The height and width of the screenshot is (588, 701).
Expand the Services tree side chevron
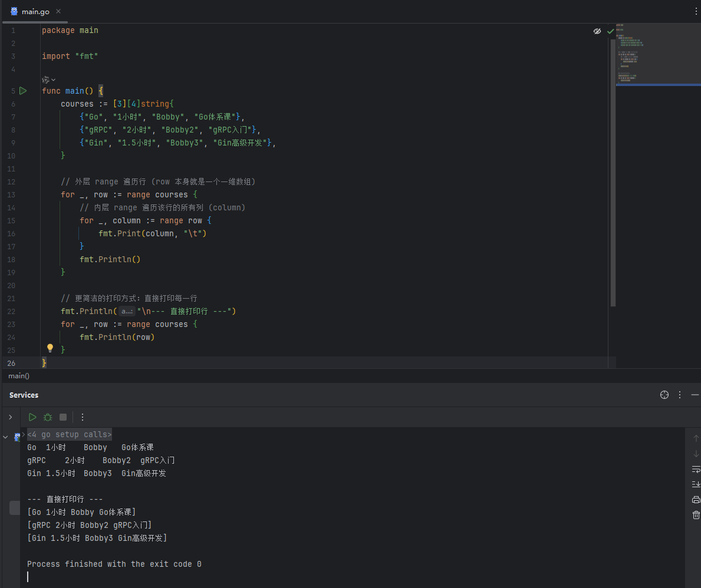(10, 417)
